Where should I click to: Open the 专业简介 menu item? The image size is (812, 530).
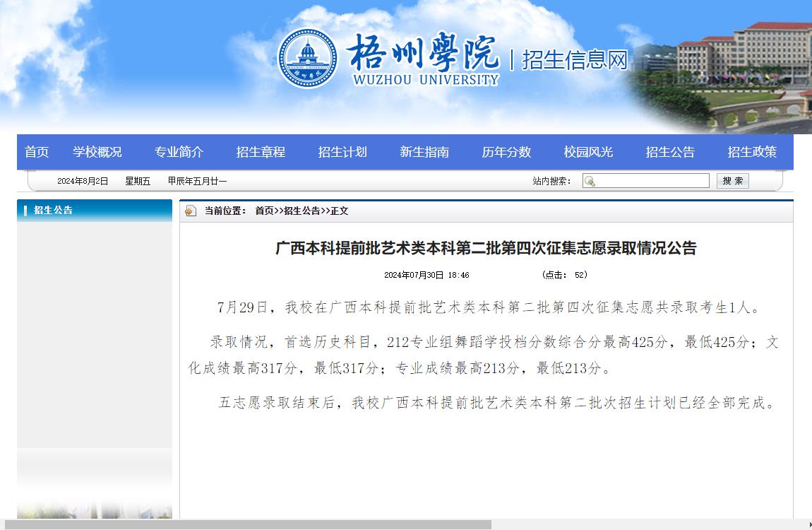coord(179,152)
